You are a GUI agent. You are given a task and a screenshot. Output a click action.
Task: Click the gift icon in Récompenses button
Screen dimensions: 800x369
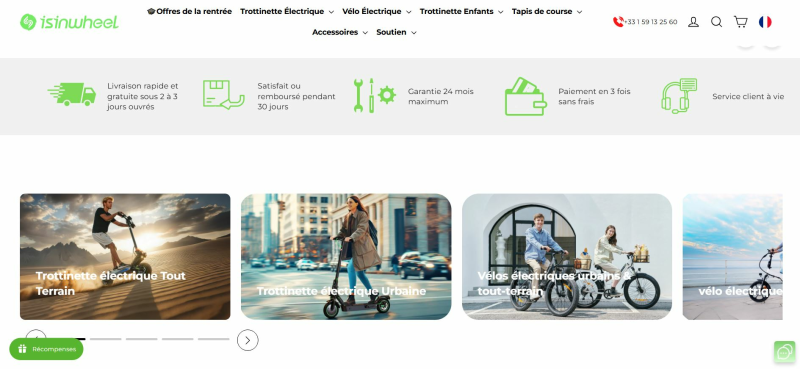tap(22, 349)
